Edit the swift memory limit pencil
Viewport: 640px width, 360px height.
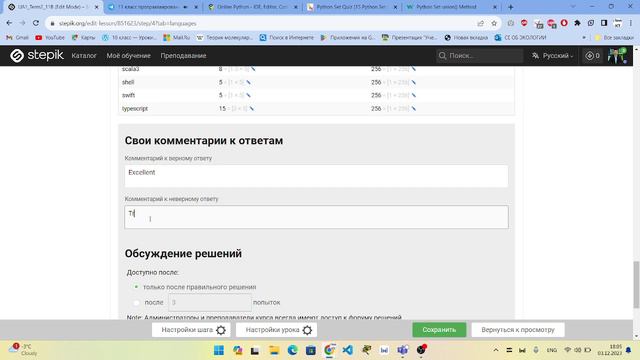[x=413, y=96]
